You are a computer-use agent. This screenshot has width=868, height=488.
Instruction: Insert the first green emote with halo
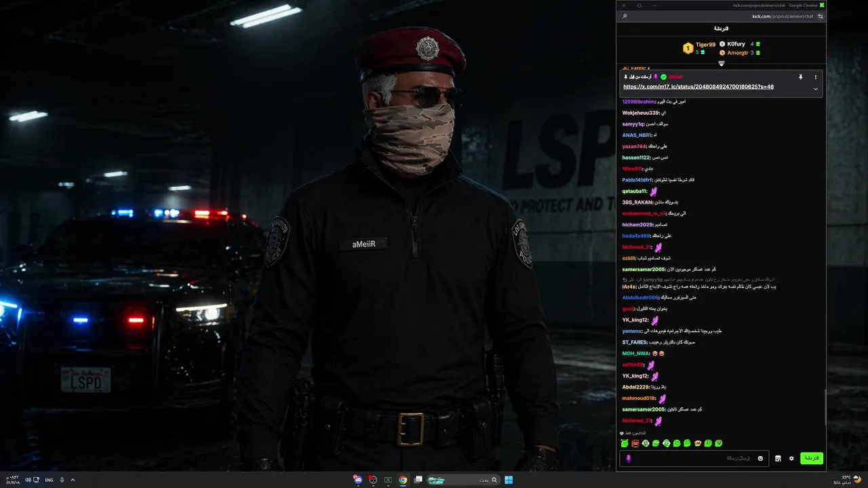tap(625, 443)
